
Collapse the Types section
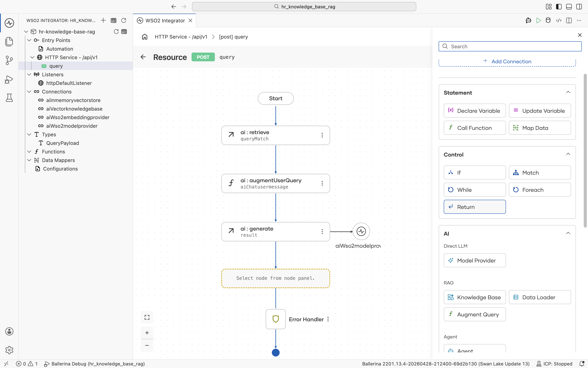(x=29, y=134)
